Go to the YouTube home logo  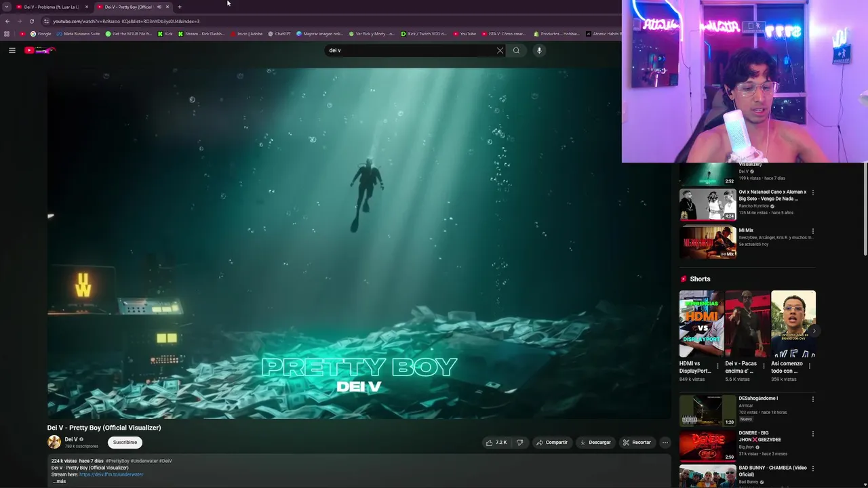point(39,50)
